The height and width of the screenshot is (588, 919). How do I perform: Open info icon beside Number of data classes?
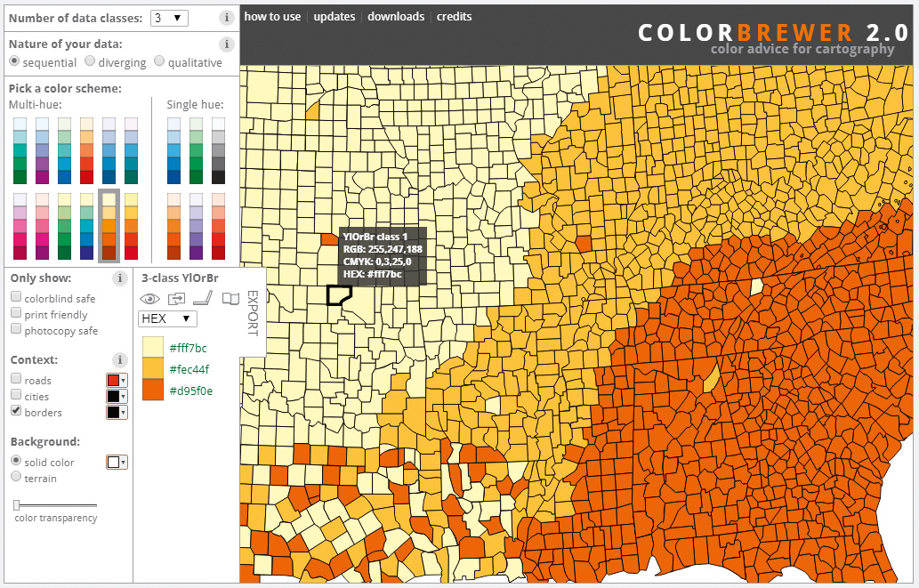(x=227, y=18)
